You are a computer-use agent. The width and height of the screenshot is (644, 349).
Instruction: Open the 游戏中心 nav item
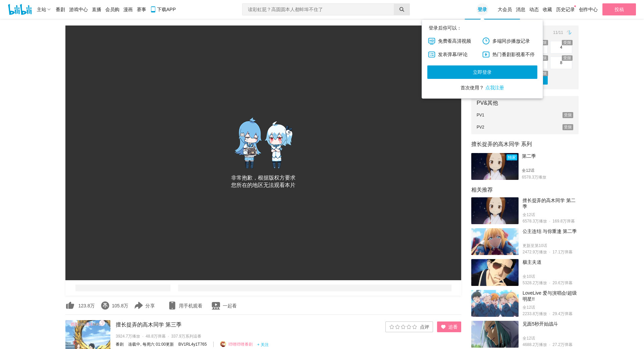tap(78, 9)
